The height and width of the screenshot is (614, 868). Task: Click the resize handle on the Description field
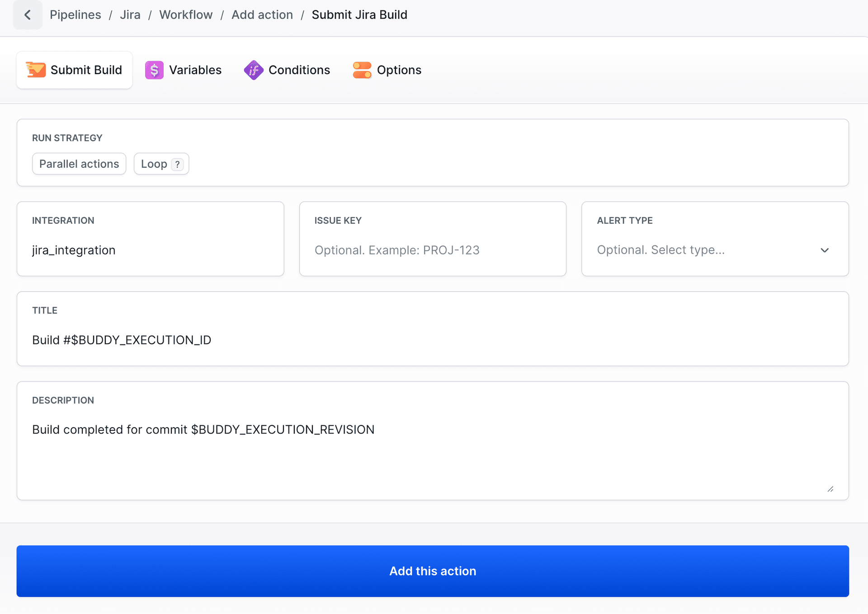pyautogui.click(x=831, y=489)
